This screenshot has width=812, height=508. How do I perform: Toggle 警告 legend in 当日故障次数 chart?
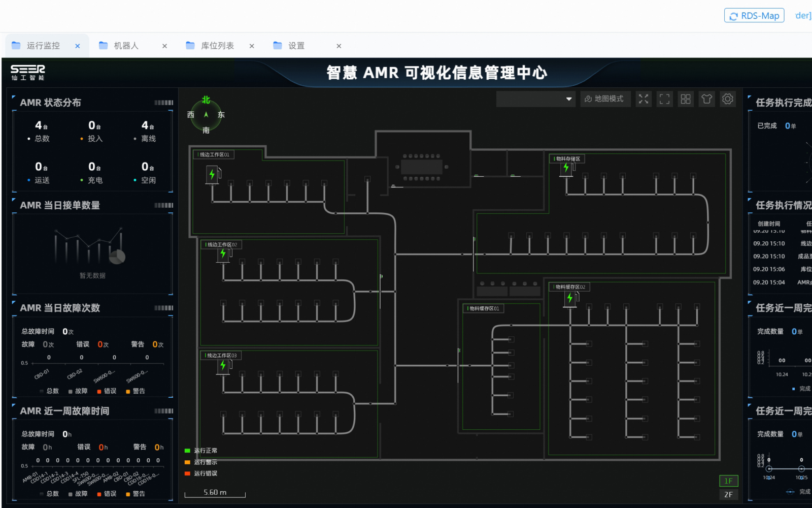point(136,391)
